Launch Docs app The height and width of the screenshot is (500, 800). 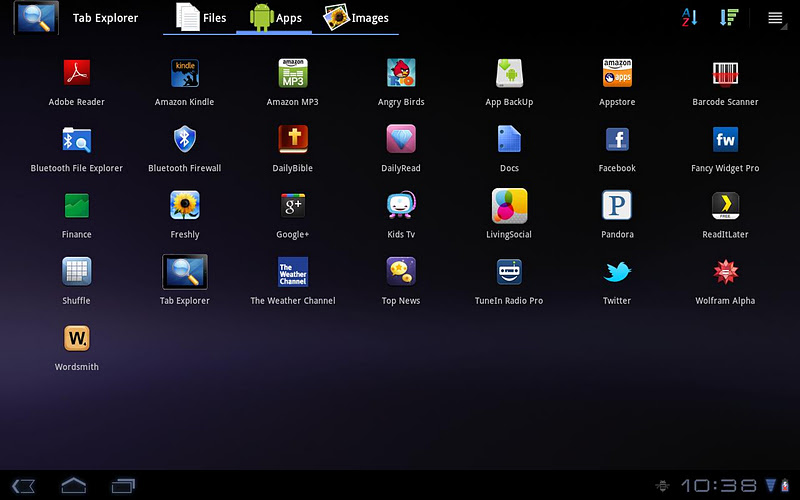coord(509,139)
